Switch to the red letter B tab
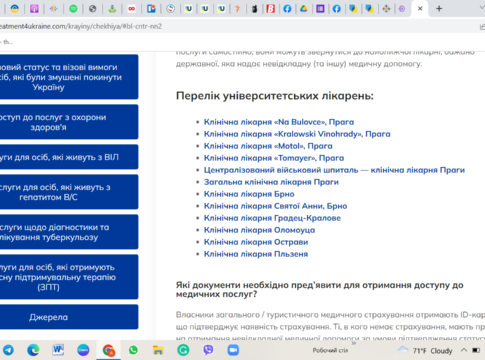Viewport: 485px width, 360px height. click(x=270, y=9)
